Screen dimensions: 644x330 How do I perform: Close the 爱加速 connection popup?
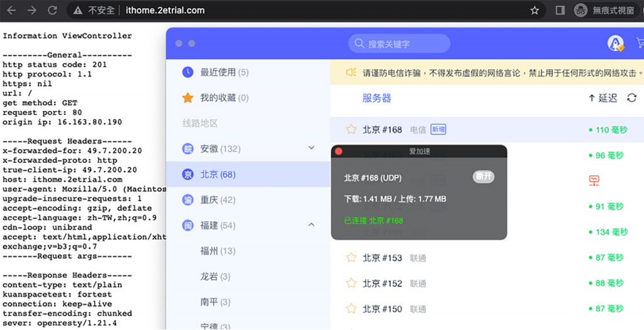(338, 151)
